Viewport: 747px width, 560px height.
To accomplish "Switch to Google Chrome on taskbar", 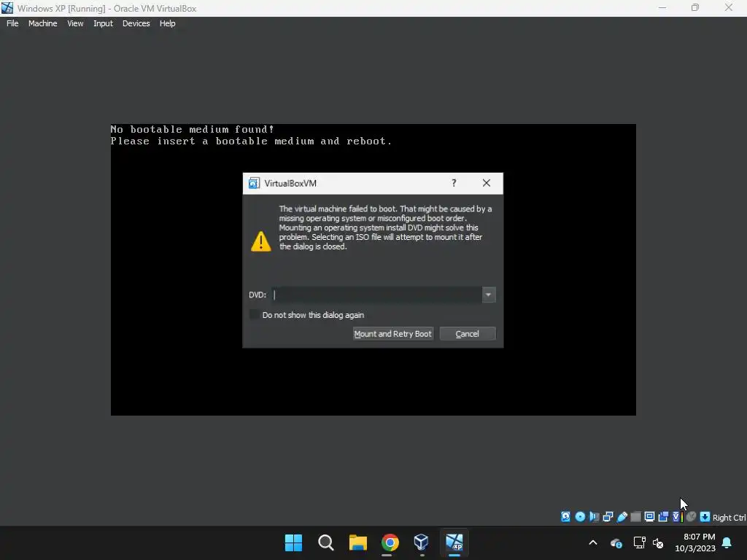I will coord(390,542).
